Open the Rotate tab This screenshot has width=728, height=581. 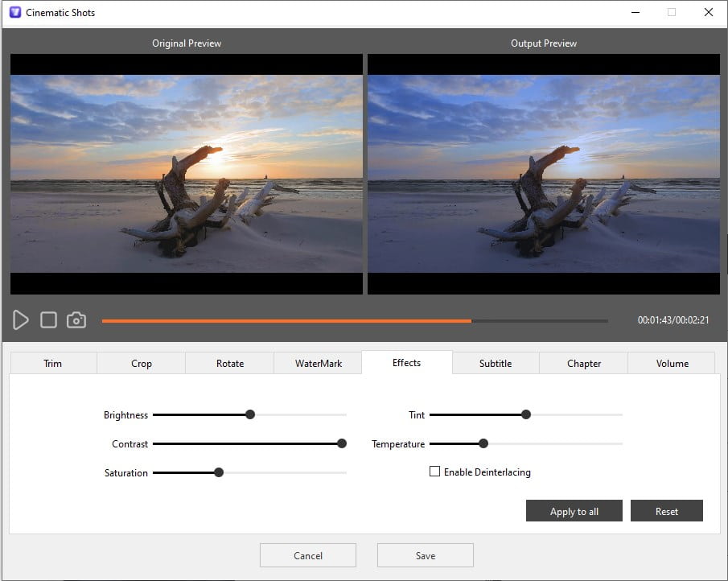coord(230,363)
